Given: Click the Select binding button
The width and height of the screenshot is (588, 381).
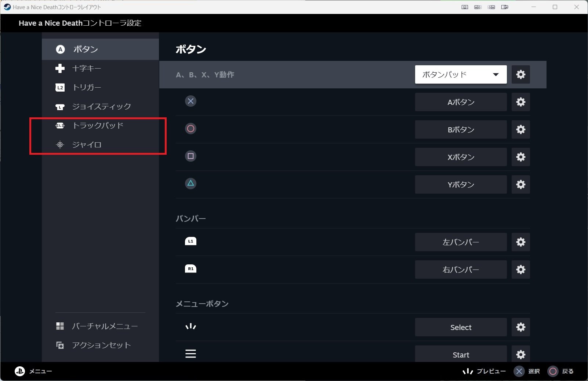Looking at the screenshot, I should 461,327.
